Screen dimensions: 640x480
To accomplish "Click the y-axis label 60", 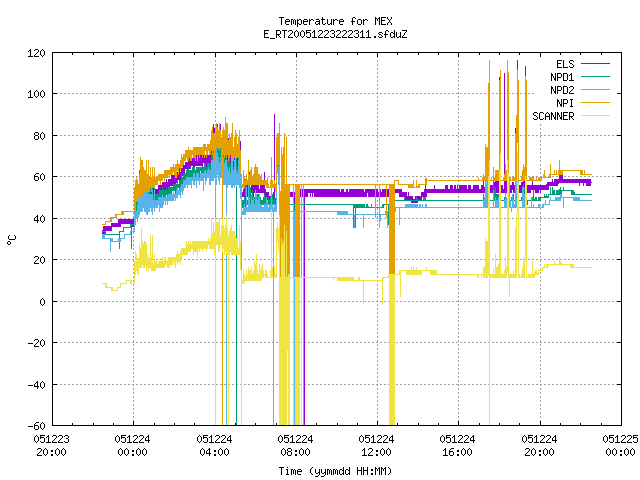I will click(40, 177).
